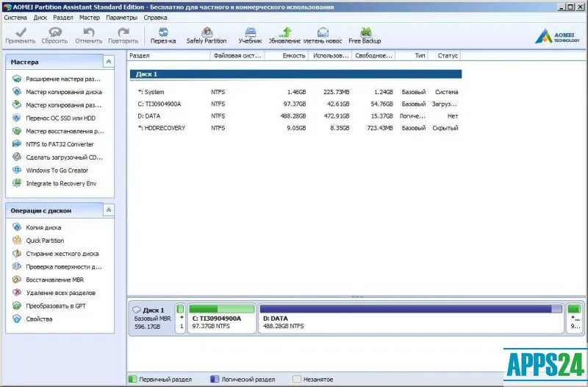Sort by Свободное column header
This screenshot has width=588, height=387.
(x=373, y=56)
